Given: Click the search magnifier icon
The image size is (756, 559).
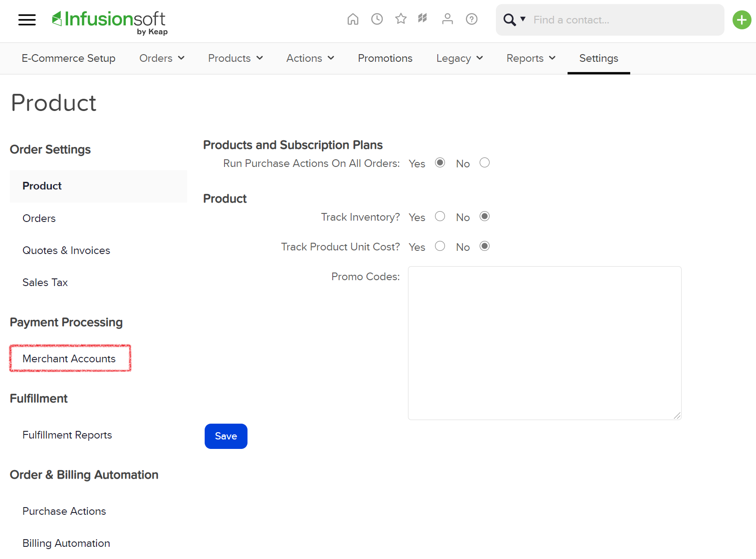Looking at the screenshot, I should [509, 20].
